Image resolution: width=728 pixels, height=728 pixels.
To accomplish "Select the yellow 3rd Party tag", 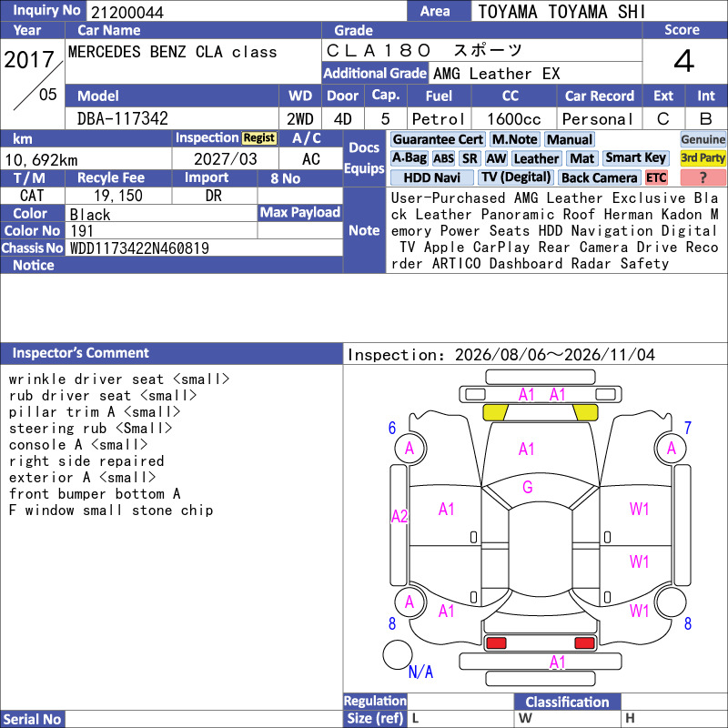I will pos(703,157).
